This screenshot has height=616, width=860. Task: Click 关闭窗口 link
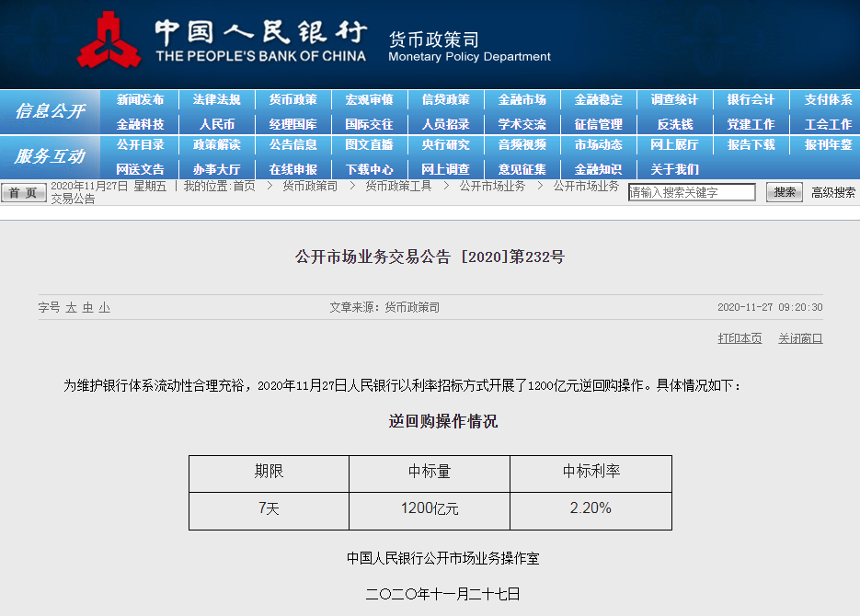tap(799, 338)
